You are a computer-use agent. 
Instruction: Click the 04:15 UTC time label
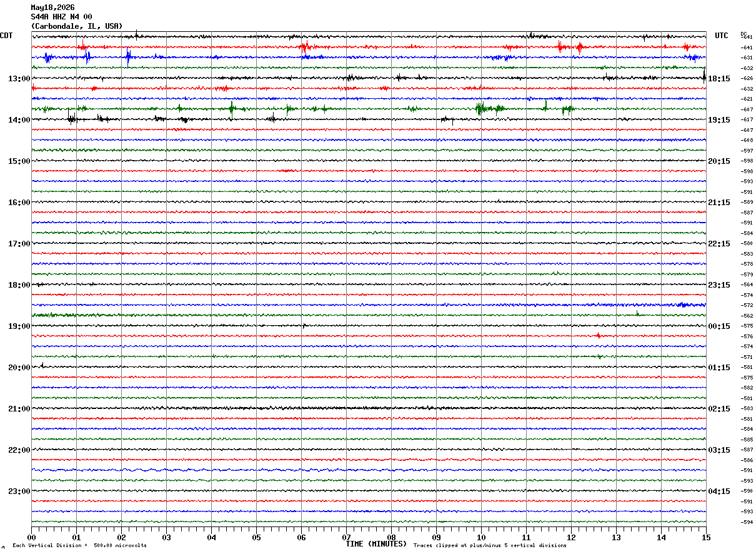[719, 491]
